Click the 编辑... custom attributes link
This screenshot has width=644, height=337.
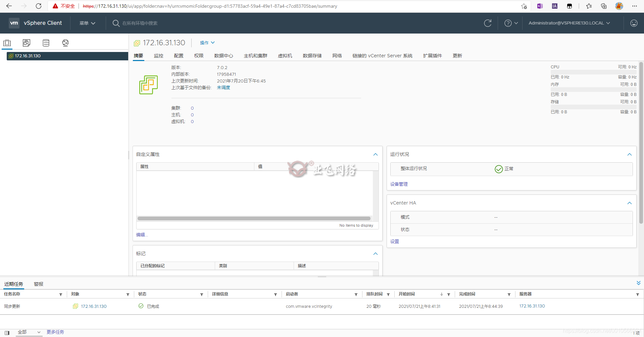coord(142,235)
